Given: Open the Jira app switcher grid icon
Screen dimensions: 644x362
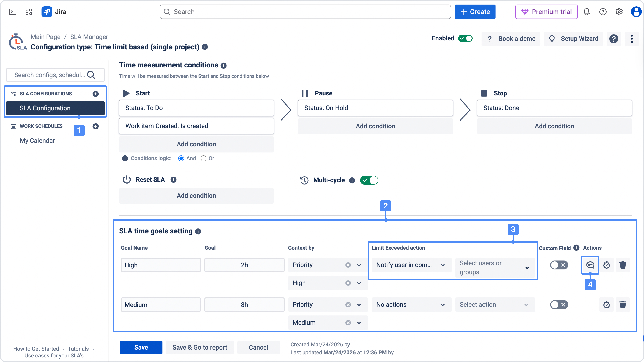Looking at the screenshot, I should [x=29, y=12].
